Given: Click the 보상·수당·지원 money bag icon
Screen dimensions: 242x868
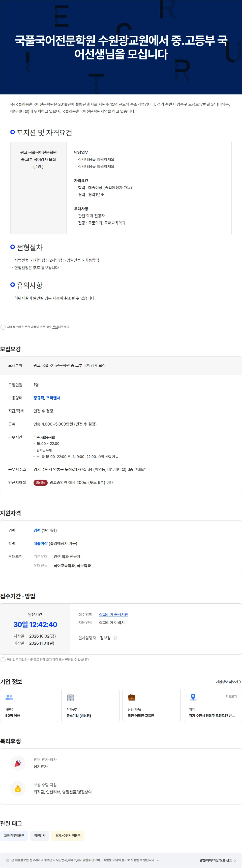Looking at the screenshot, I should (18, 788).
